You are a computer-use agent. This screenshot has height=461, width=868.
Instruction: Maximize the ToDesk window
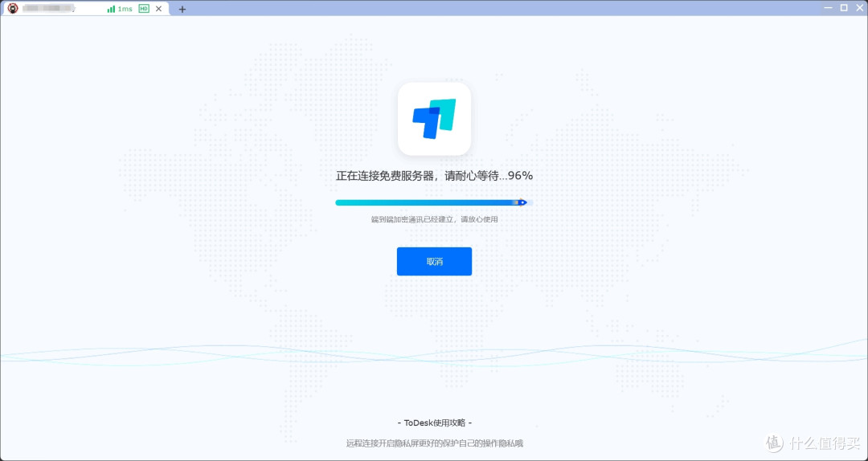844,8
